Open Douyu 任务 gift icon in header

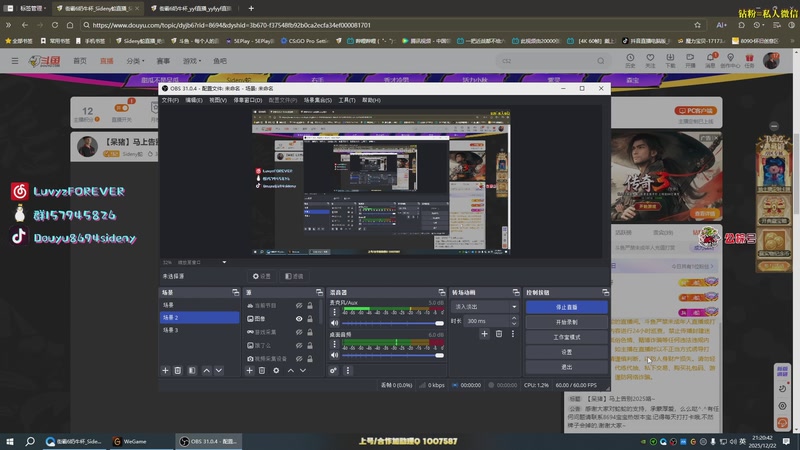(749, 60)
